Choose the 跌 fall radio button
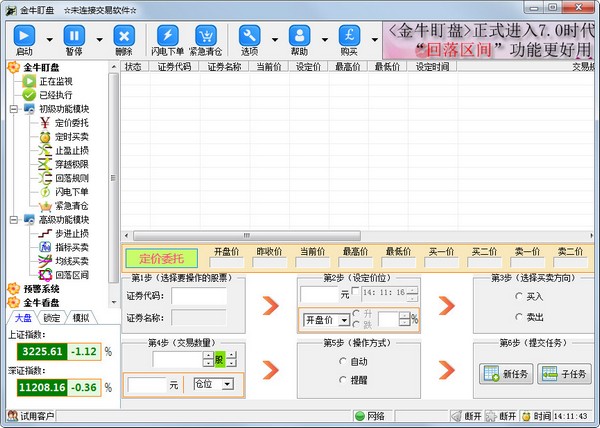The image size is (600, 428). (x=356, y=324)
